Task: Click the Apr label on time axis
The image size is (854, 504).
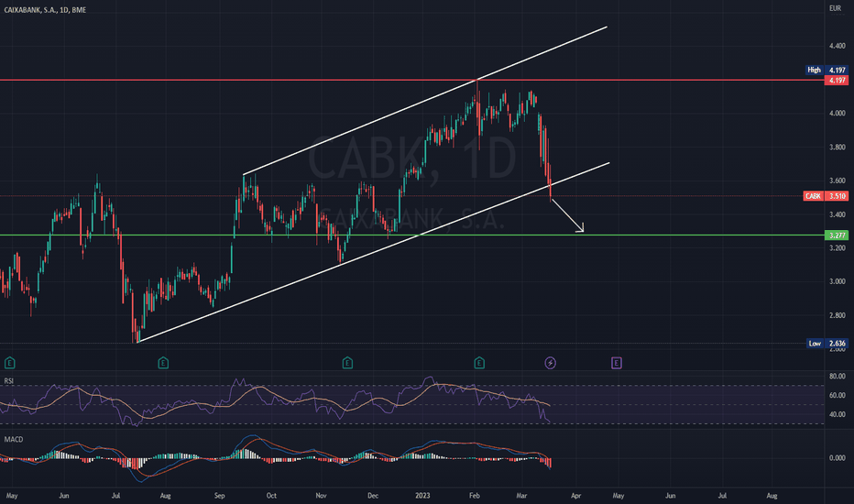Action: click(x=575, y=496)
